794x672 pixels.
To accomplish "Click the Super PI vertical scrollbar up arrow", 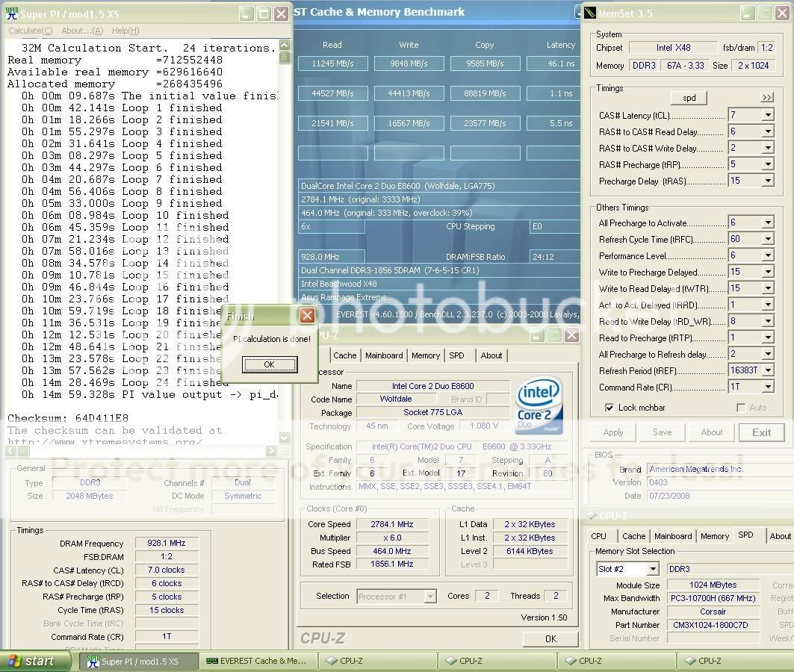I will [x=285, y=45].
